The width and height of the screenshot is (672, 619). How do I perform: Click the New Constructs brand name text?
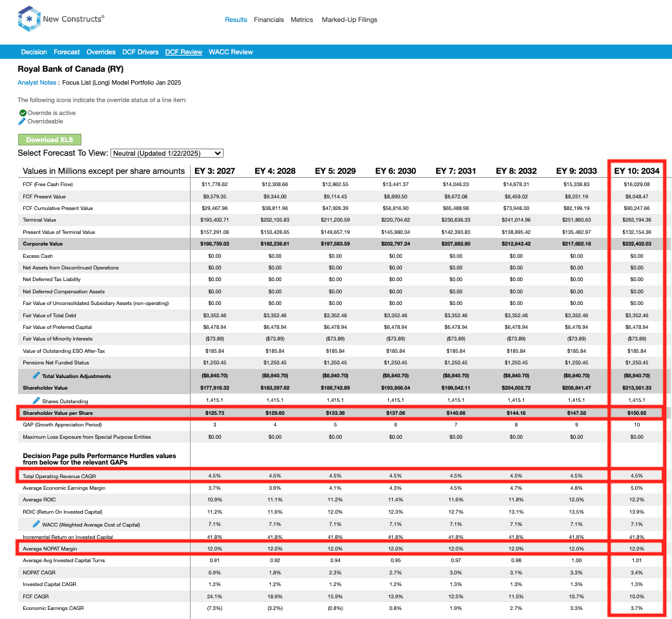(73, 19)
